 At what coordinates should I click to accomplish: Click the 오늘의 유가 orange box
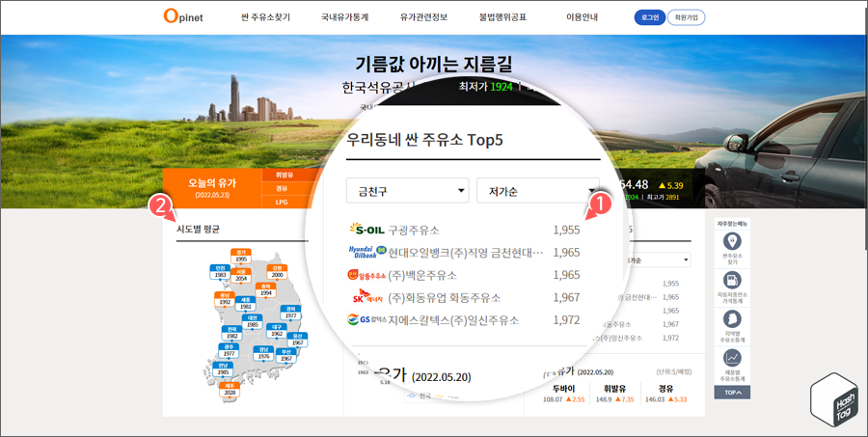pyautogui.click(x=212, y=188)
